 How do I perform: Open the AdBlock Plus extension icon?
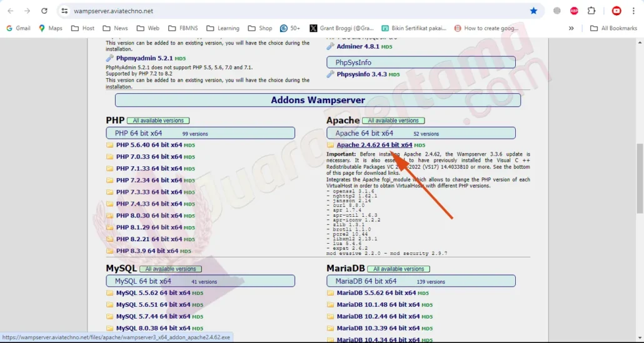[574, 11]
